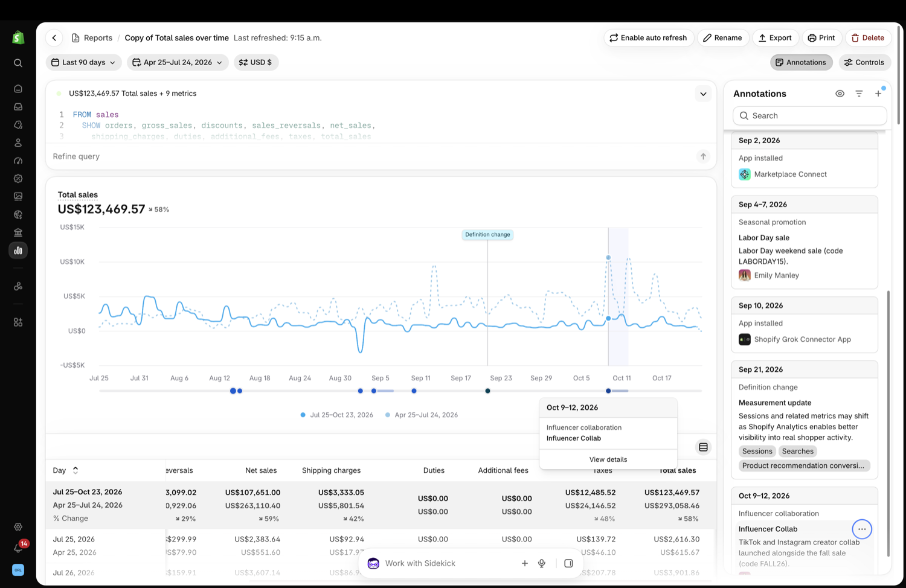This screenshot has width=906, height=588.
Task: Add a new annotation with plus icon
Action: (x=878, y=94)
